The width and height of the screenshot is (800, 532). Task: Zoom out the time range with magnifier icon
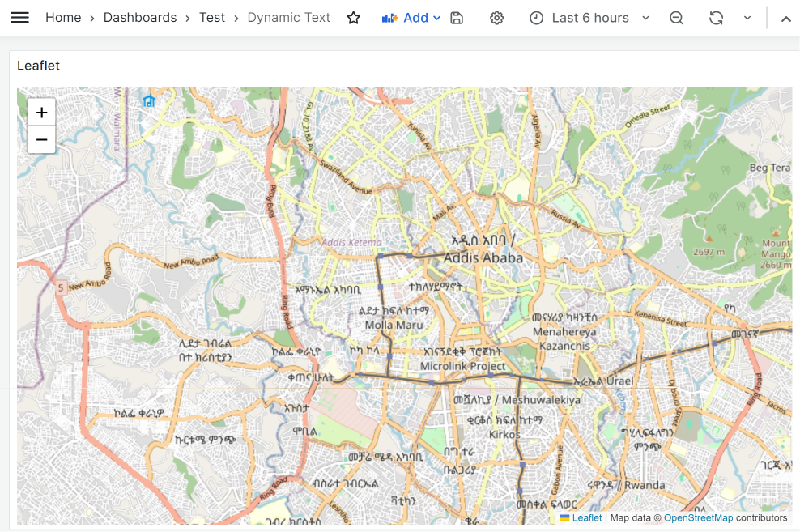[676, 17]
